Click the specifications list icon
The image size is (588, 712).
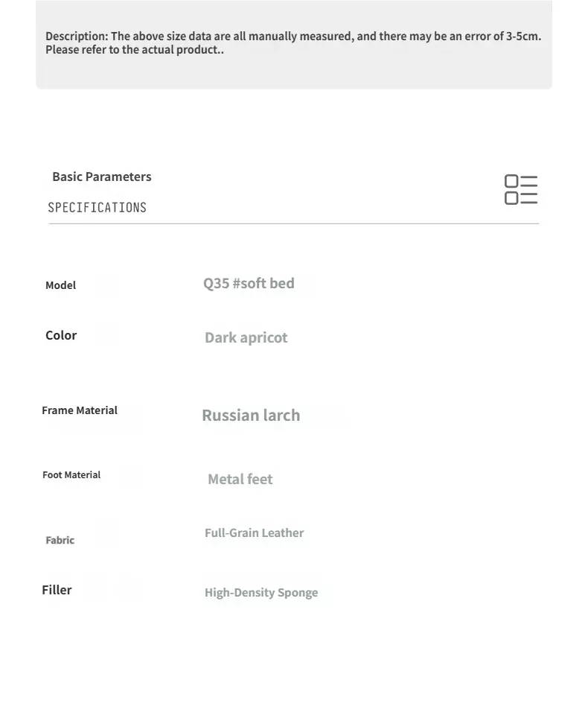coord(521,189)
